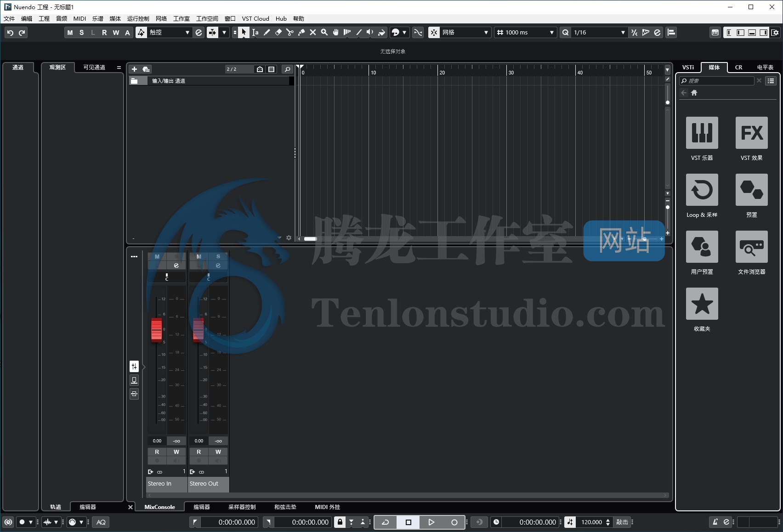783x532 pixels.
Task: Select the Glue tool
Action: tap(301, 33)
